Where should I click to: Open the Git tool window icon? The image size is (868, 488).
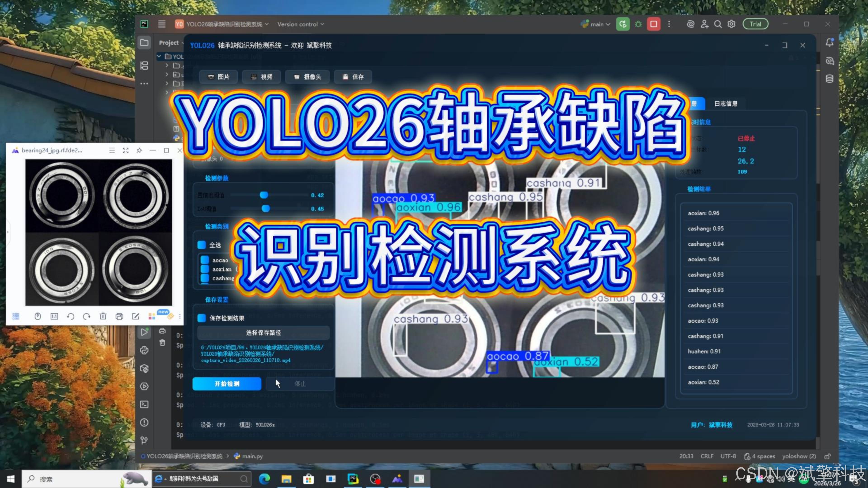[x=144, y=440]
